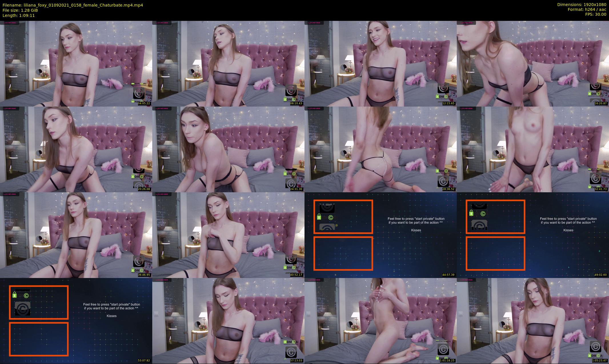Click the green lock icon in the 53:07 frame

15,295
